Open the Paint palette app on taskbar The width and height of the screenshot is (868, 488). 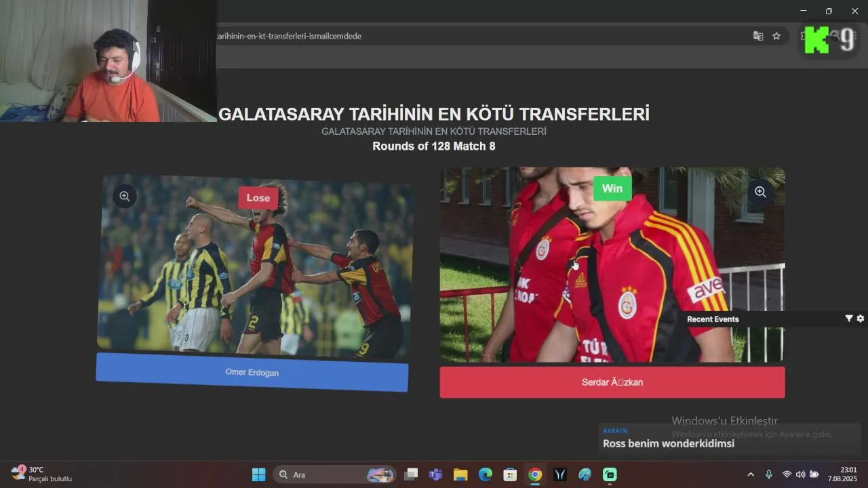(585, 474)
